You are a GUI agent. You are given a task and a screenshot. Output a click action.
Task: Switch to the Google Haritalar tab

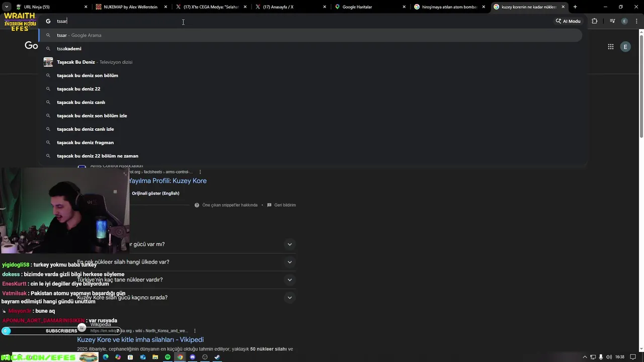pos(370,7)
